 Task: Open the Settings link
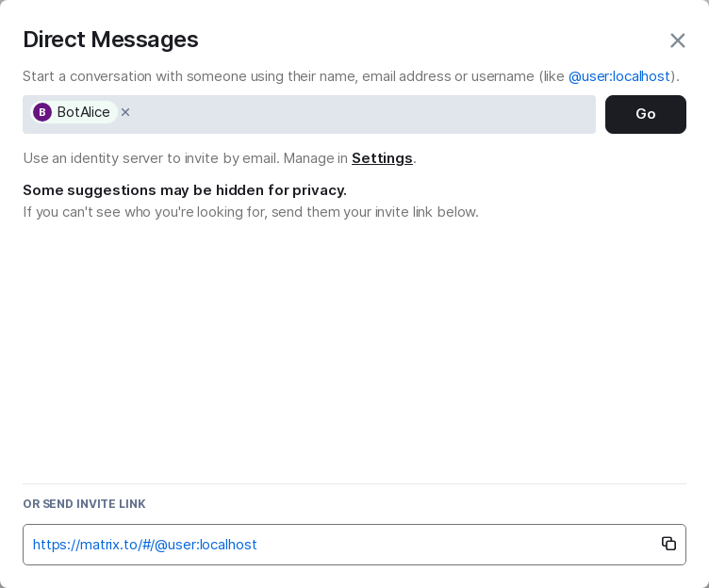coord(382,158)
